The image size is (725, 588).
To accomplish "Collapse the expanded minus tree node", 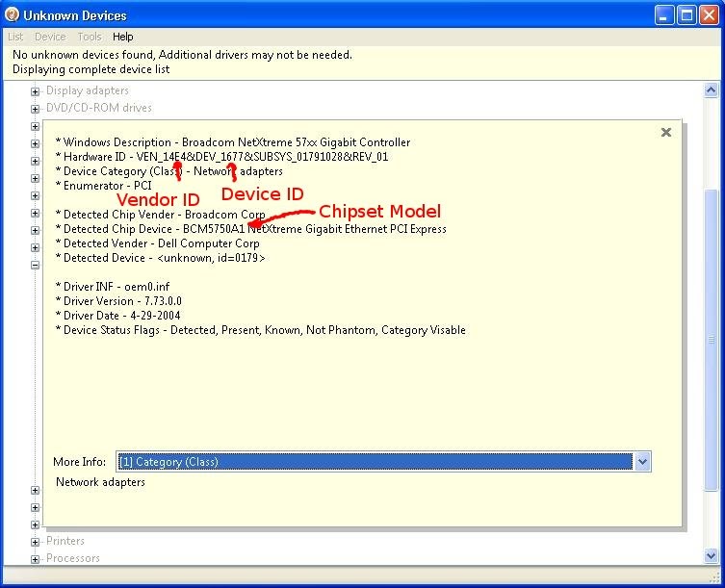I will [x=35, y=265].
